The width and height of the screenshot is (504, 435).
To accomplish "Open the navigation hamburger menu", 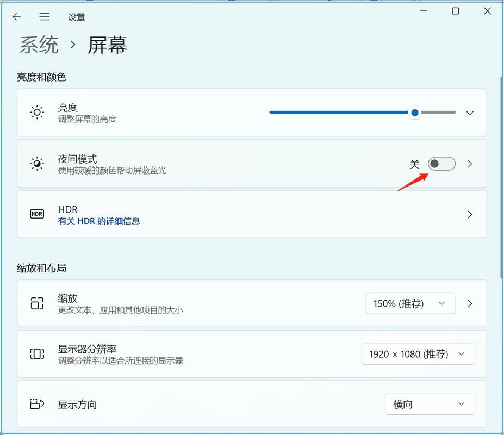I will tap(45, 17).
